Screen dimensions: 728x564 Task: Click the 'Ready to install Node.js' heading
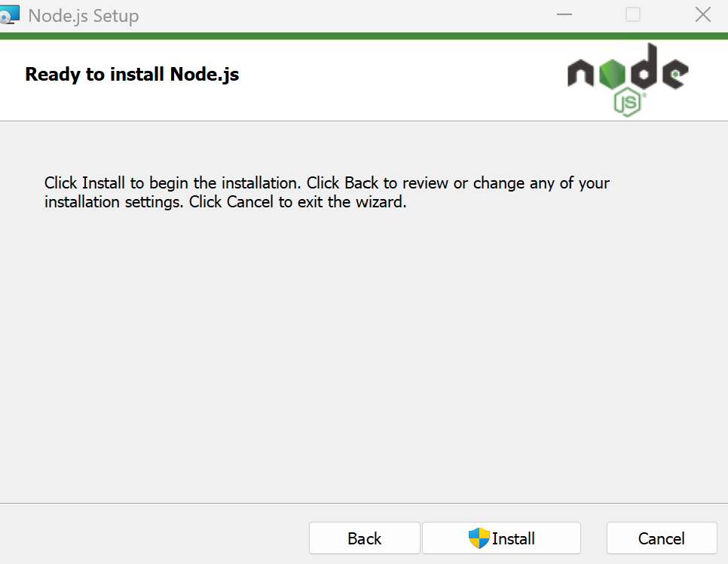coord(132,75)
